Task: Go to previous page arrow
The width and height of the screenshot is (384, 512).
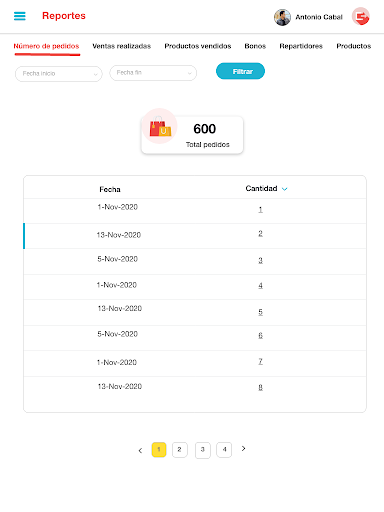Action: (140, 451)
